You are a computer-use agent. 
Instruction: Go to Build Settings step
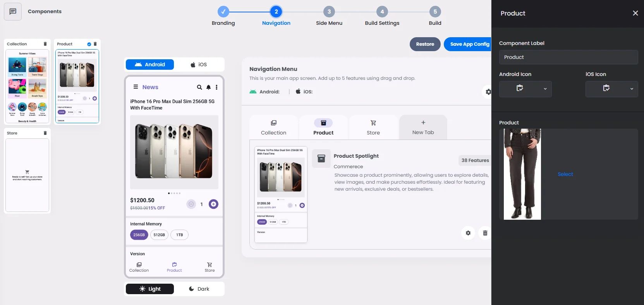pos(382,16)
